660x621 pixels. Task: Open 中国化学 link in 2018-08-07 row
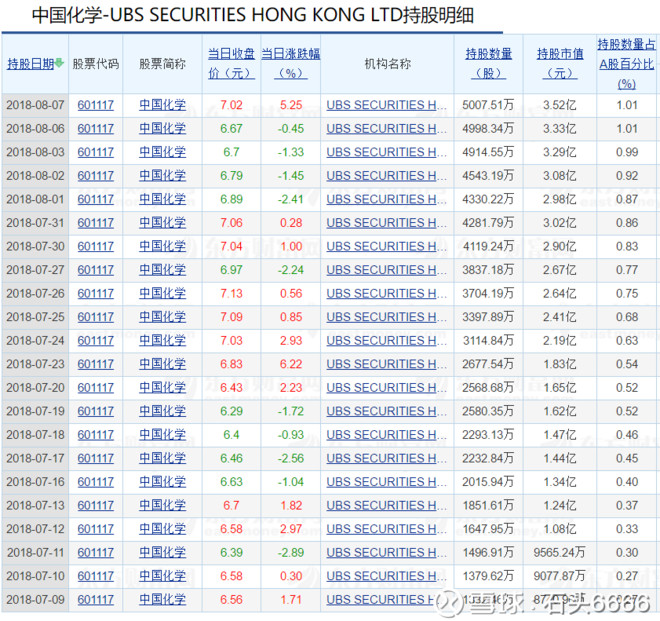coord(162,105)
